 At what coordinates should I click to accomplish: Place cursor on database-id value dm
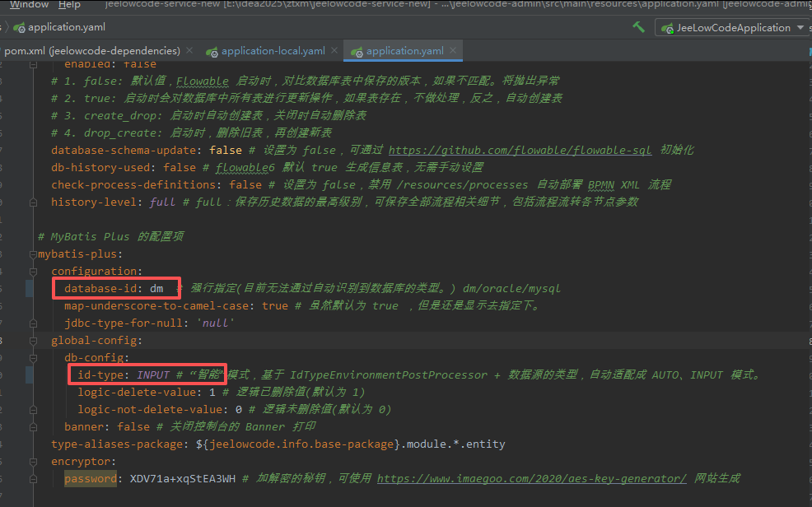pyautogui.click(x=156, y=288)
